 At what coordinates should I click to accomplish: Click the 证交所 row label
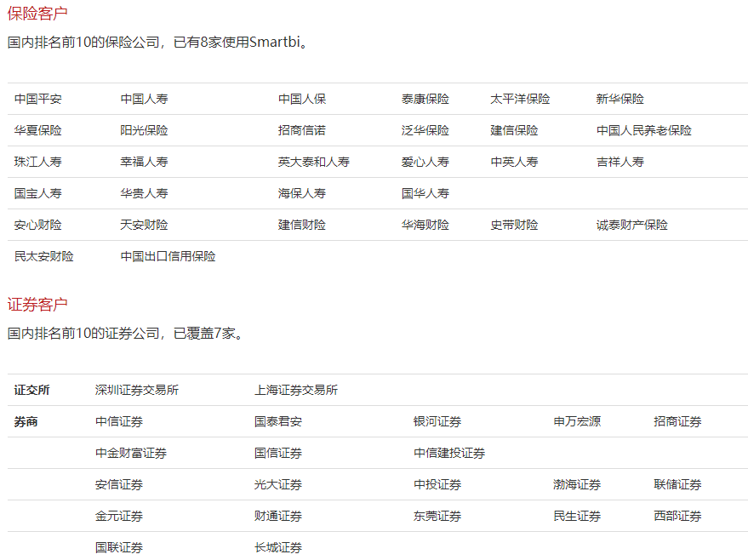32,390
